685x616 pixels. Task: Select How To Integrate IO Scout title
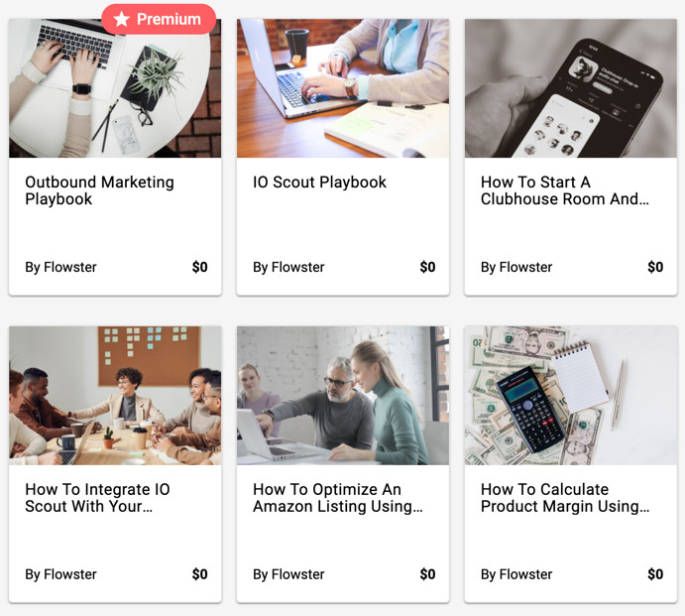tap(97, 498)
